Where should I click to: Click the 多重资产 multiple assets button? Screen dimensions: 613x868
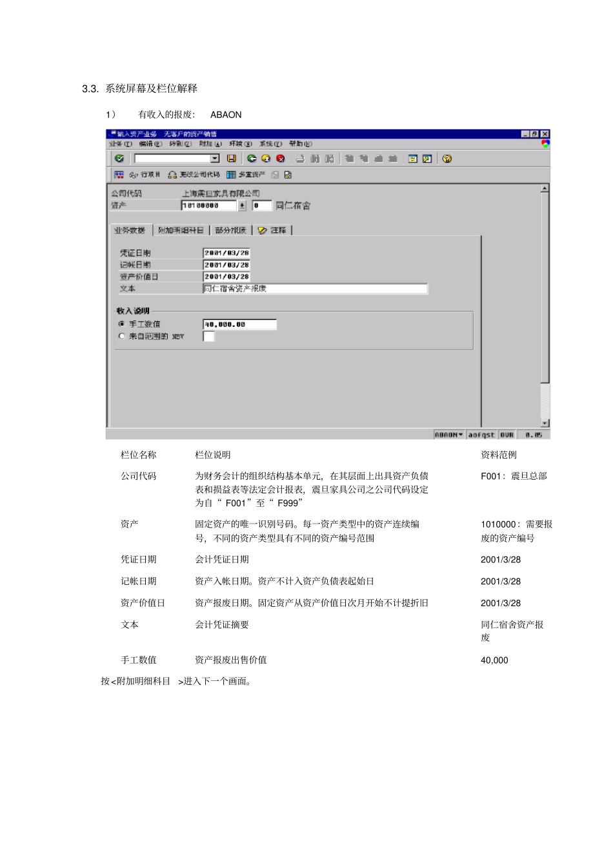[246, 175]
